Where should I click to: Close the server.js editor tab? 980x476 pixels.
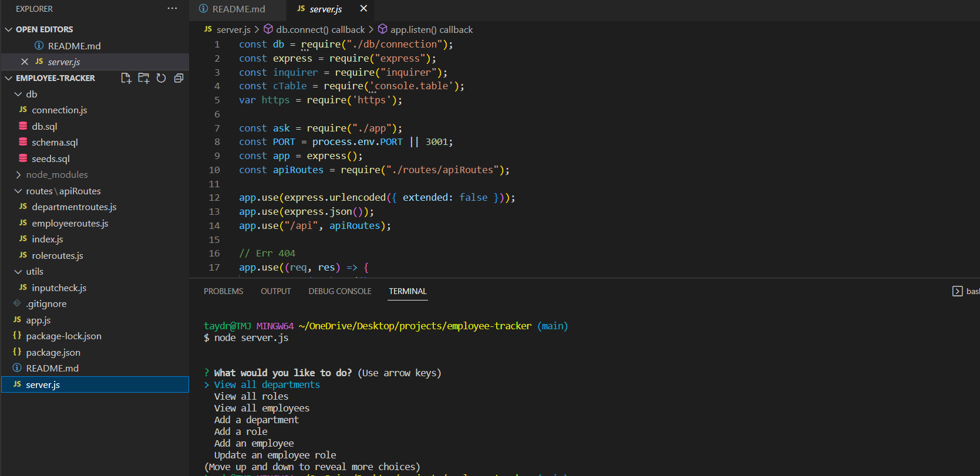[363, 8]
